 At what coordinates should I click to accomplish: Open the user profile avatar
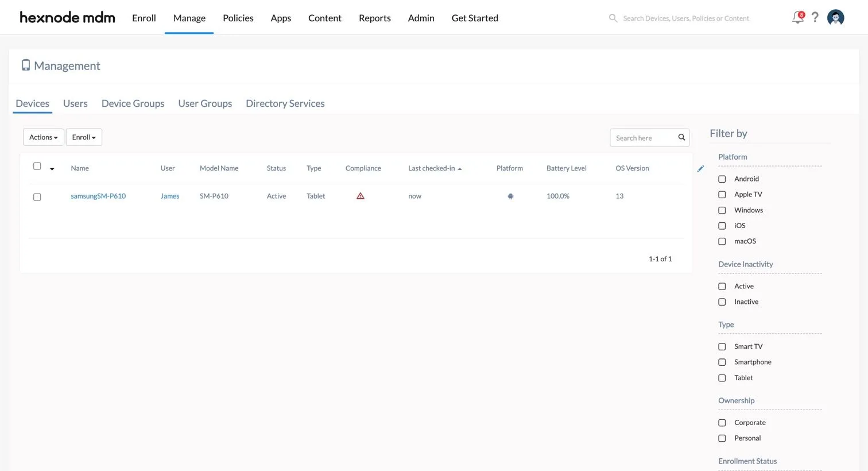click(835, 18)
